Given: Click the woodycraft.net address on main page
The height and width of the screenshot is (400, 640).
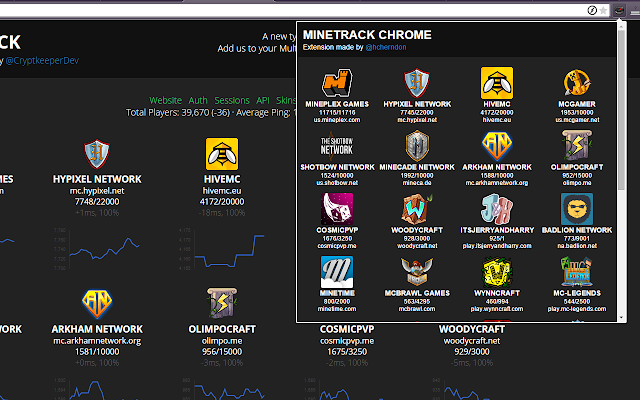Looking at the screenshot, I should tap(472, 341).
